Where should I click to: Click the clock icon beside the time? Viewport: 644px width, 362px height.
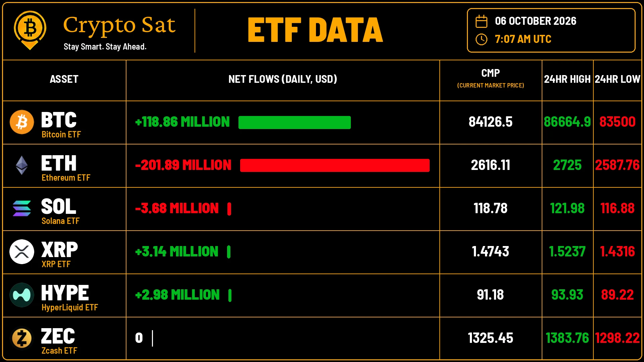click(x=481, y=39)
